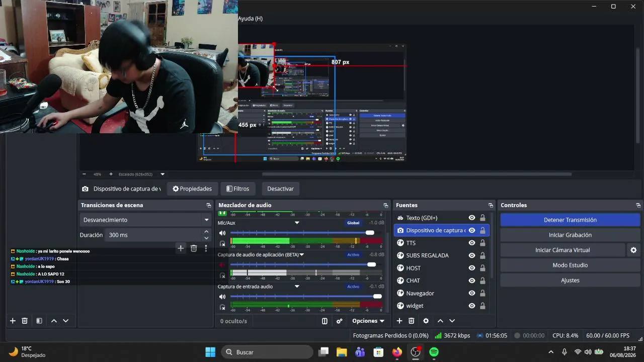Screen dimensions: 644x362
Task: Start recording with Iniciar Grabación
Action: pos(570,235)
